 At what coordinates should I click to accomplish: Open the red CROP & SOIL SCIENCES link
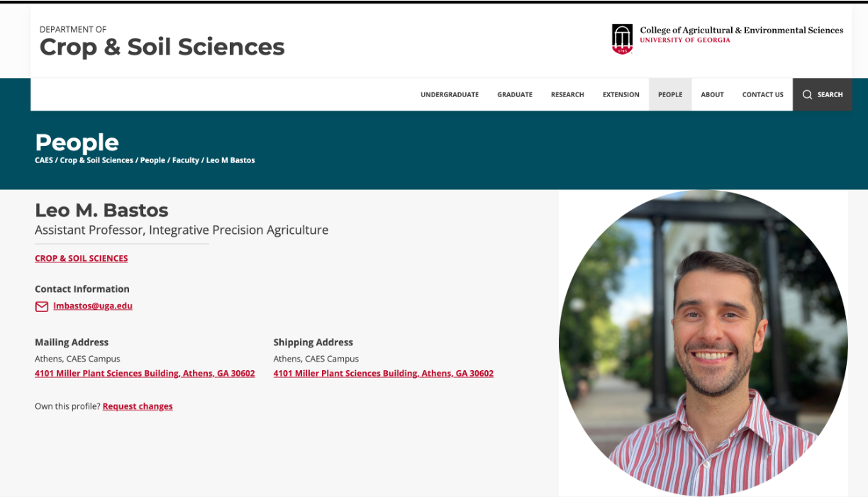[82, 258]
